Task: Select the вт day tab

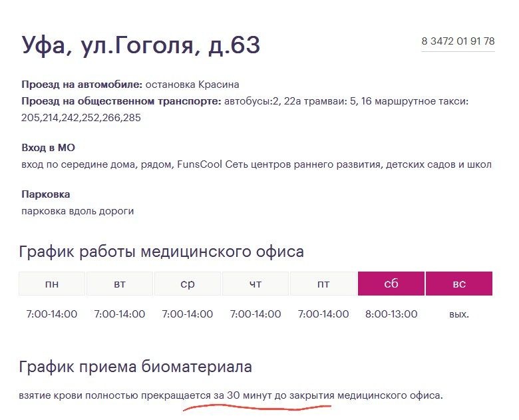Action: coord(120,284)
